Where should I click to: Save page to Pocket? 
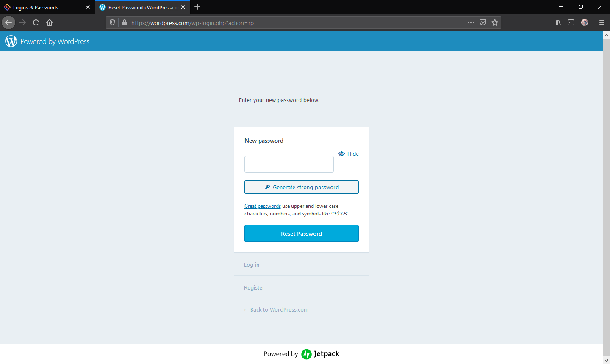pos(483,22)
